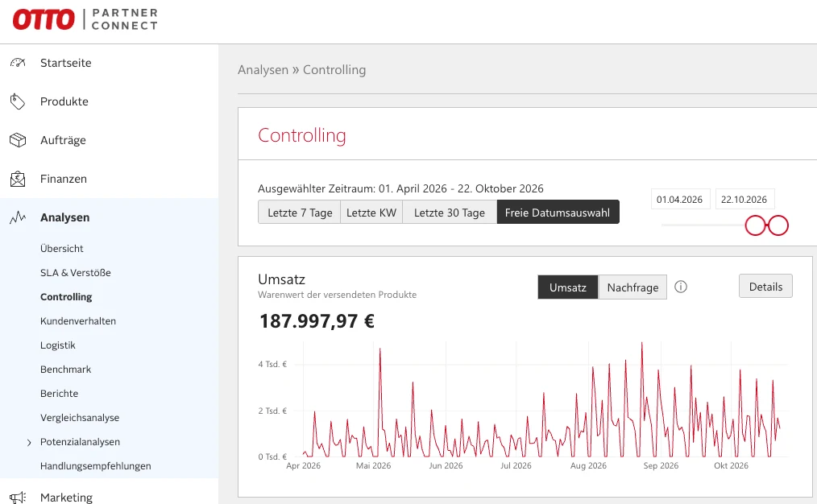Click the Jul 2026 axis label
The height and width of the screenshot is (504, 817).
pos(516,465)
